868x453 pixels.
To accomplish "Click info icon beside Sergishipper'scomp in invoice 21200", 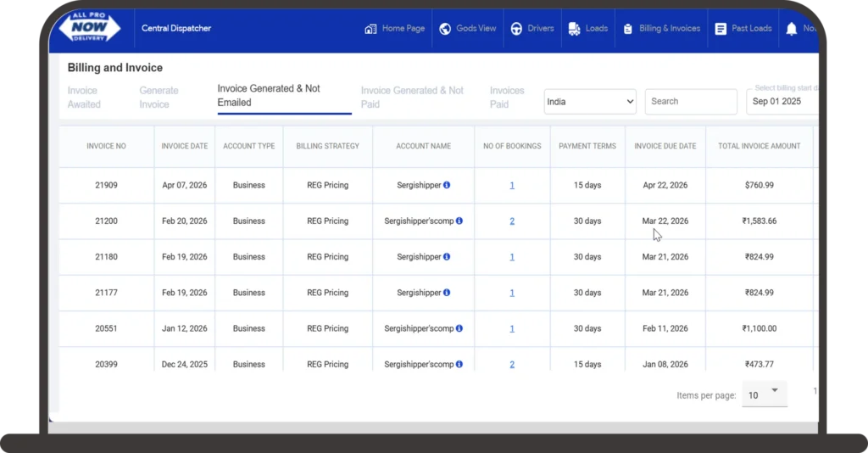I will (459, 221).
